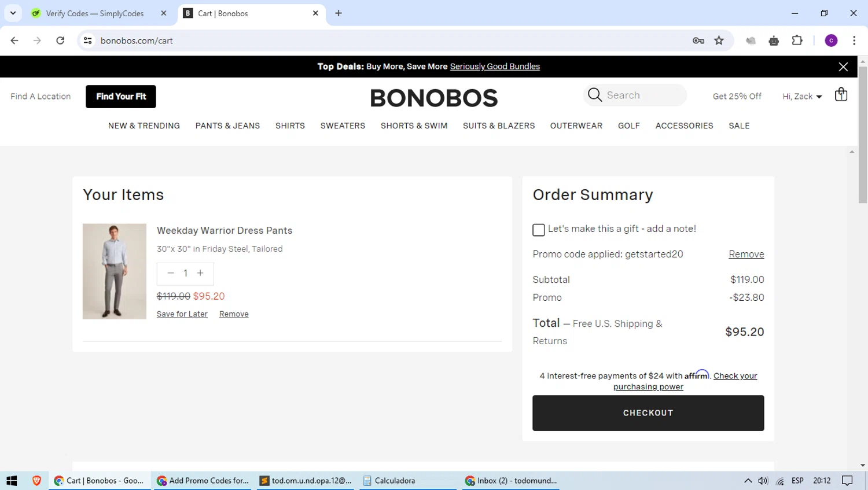
Task: Click the page vertical scrollbar thumb
Action: pos(863,135)
